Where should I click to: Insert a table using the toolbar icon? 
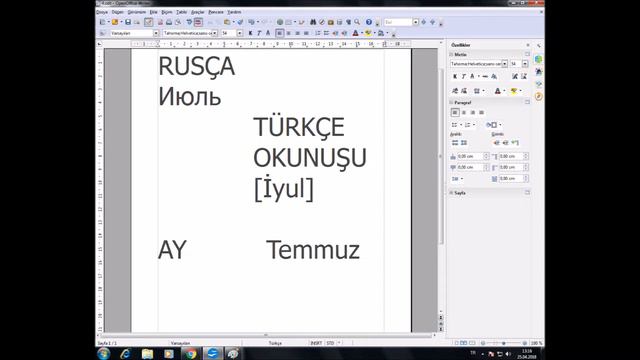coord(288,22)
